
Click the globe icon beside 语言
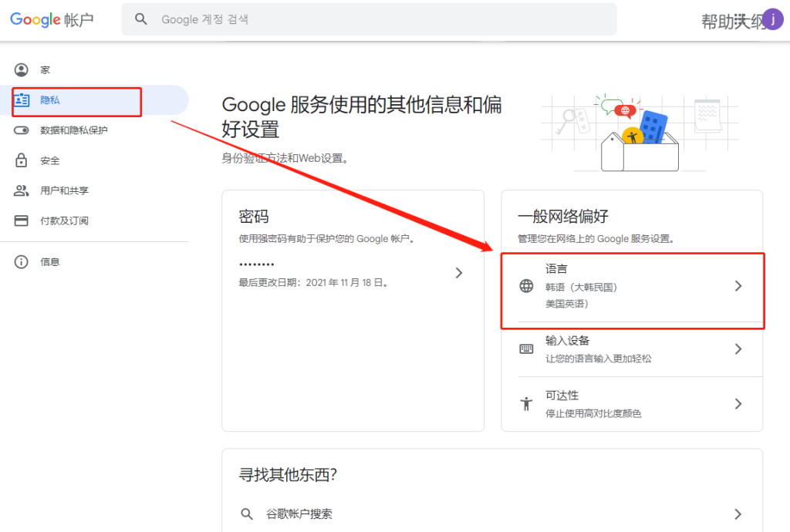click(x=526, y=286)
